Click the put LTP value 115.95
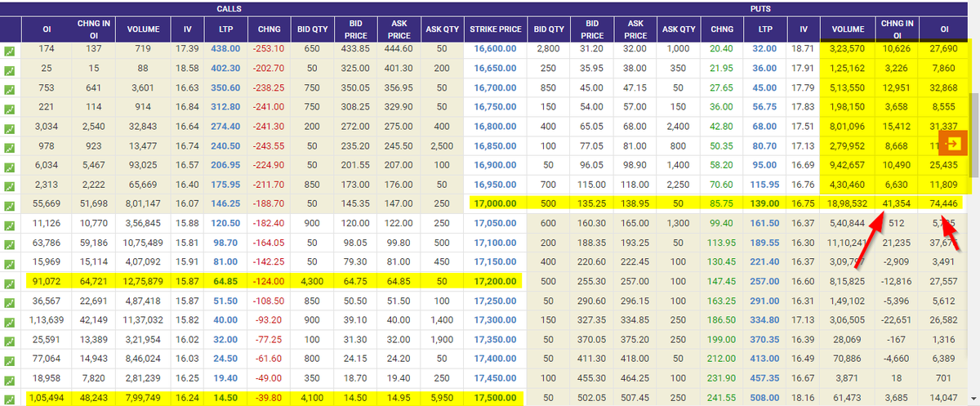This screenshot has width=980, height=406. point(765,185)
